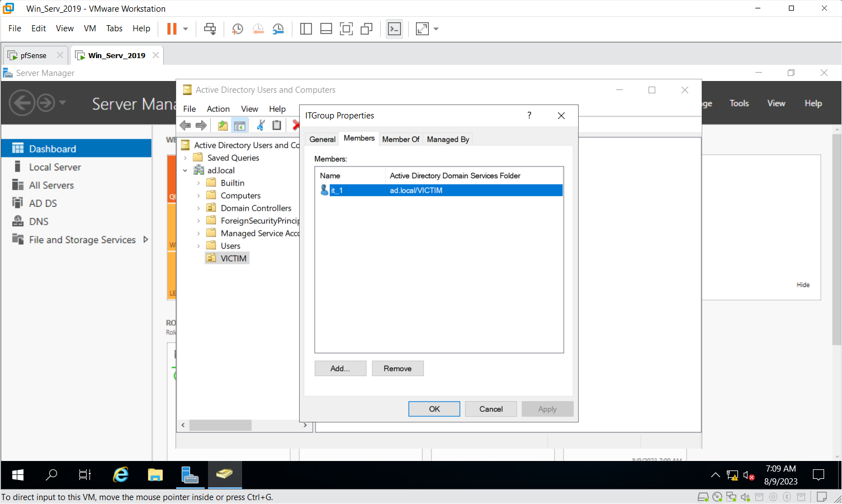Open the View menu in Active Directory Users
This screenshot has width=842, height=504.
[x=249, y=109]
